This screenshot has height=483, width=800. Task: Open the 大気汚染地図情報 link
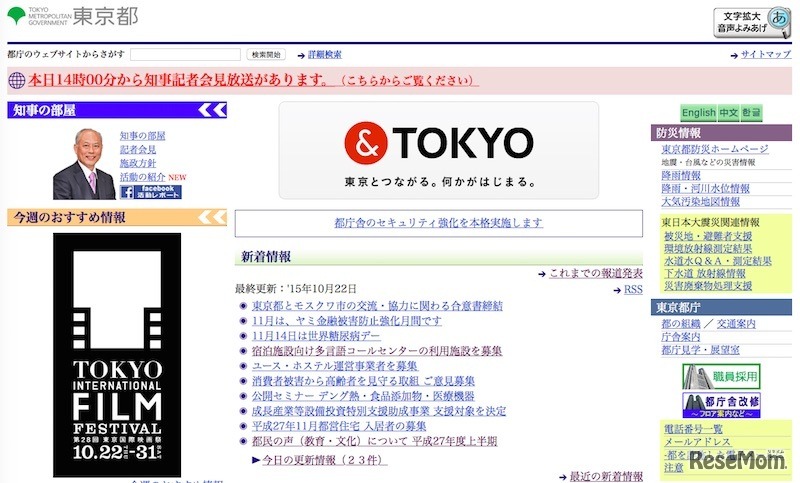tap(701, 202)
